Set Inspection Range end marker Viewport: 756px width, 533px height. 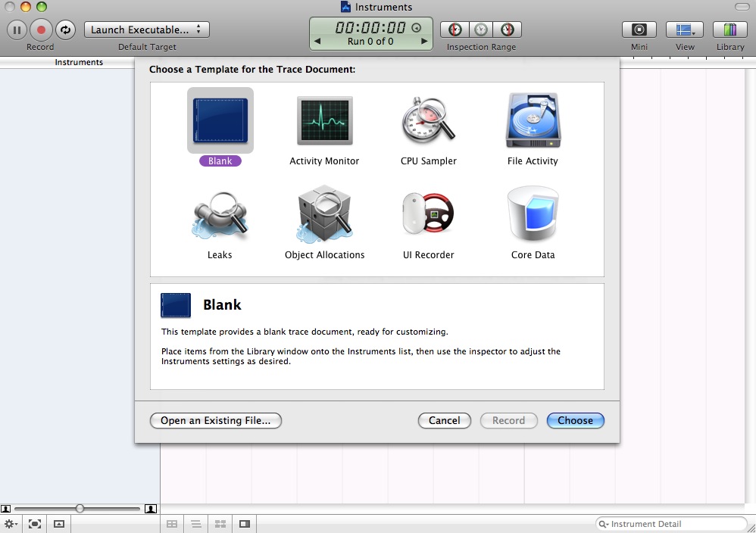click(508, 30)
